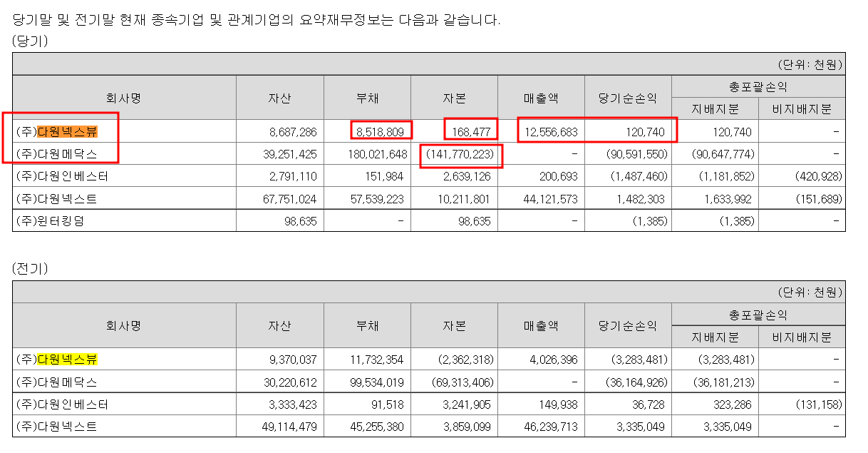868x453 pixels.
Task: Click prior-period net loss (36,164,926)
Action: [637, 382]
